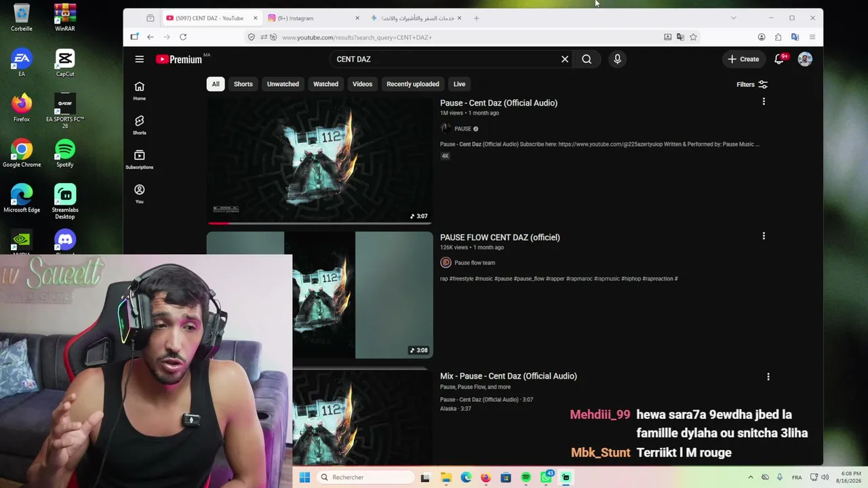Open YouTube notifications bell

tap(780, 59)
